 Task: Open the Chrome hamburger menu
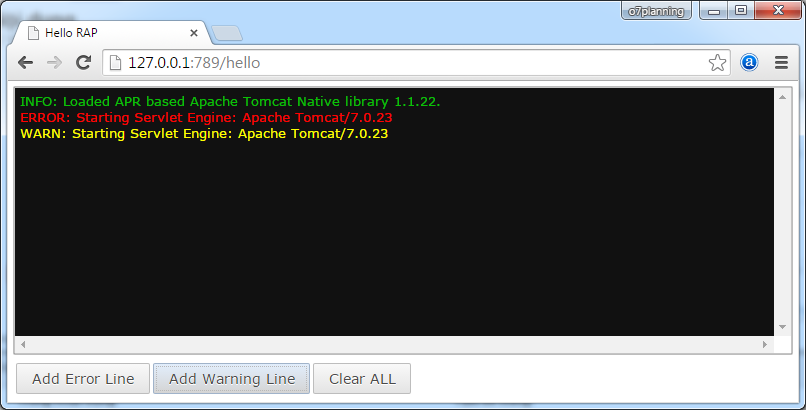click(x=781, y=63)
